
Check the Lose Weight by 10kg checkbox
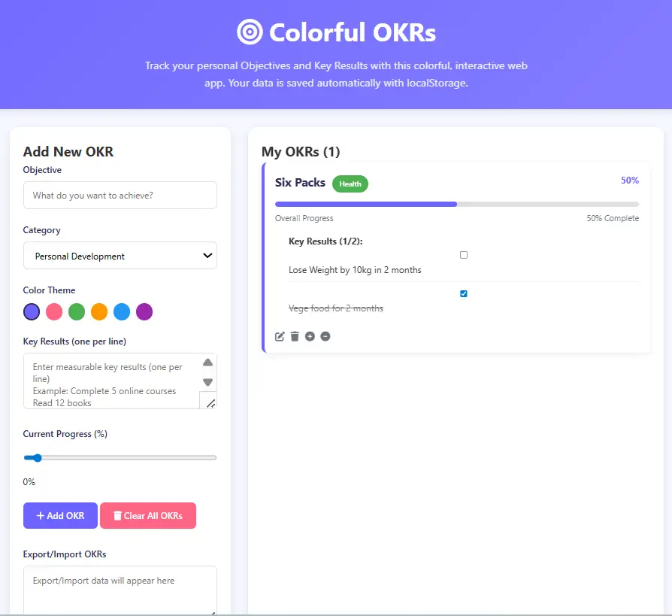464,255
